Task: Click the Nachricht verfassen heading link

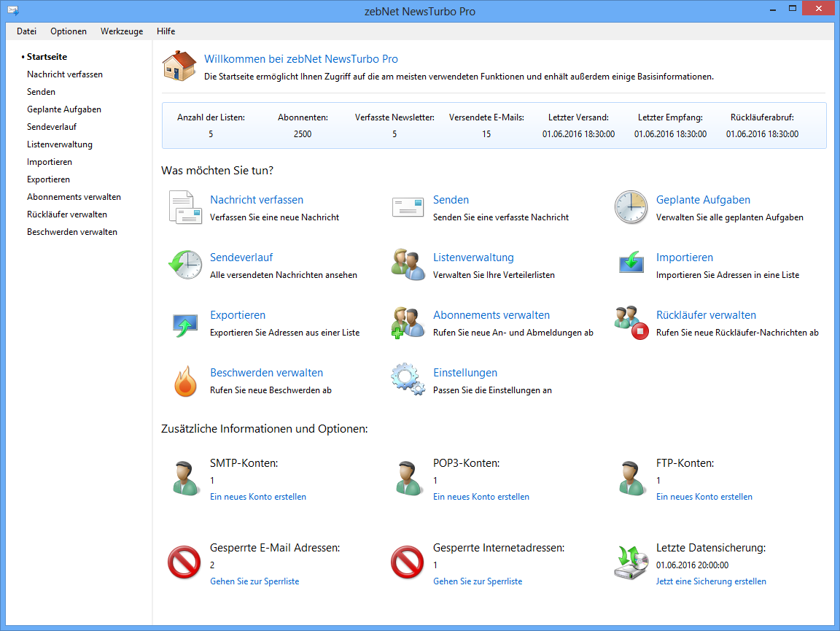Action: point(257,199)
